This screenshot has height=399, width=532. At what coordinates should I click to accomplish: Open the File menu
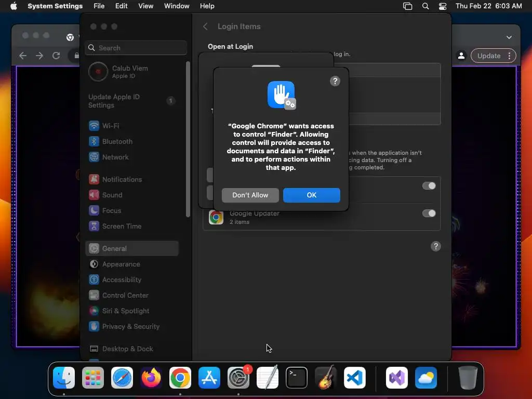pyautogui.click(x=99, y=6)
